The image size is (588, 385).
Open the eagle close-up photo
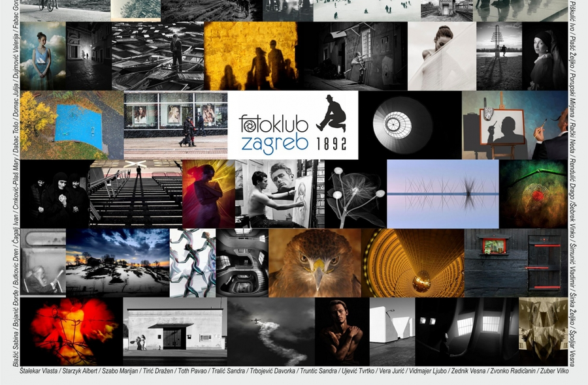point(315,263)
